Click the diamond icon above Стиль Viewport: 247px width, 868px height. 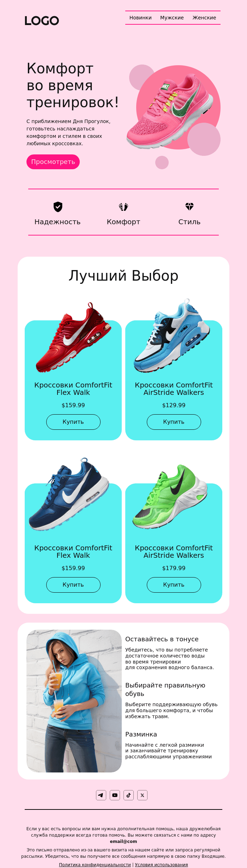[x=189, y=207]
